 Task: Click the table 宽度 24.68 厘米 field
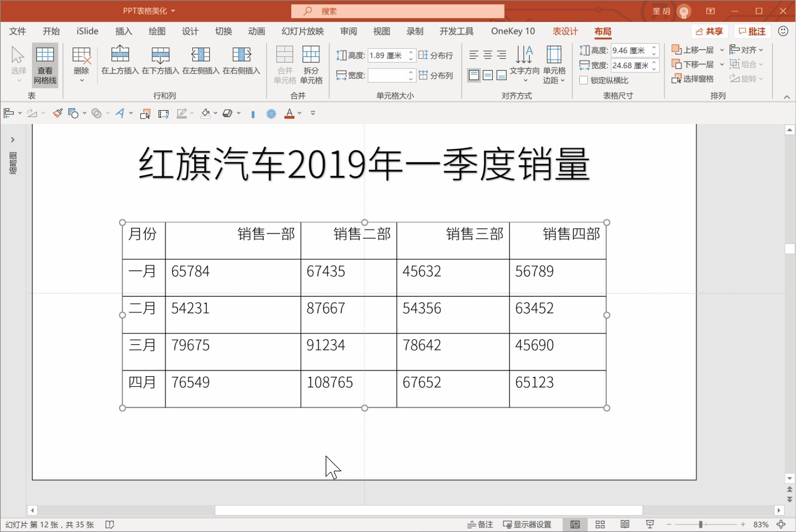coord(631,65)
